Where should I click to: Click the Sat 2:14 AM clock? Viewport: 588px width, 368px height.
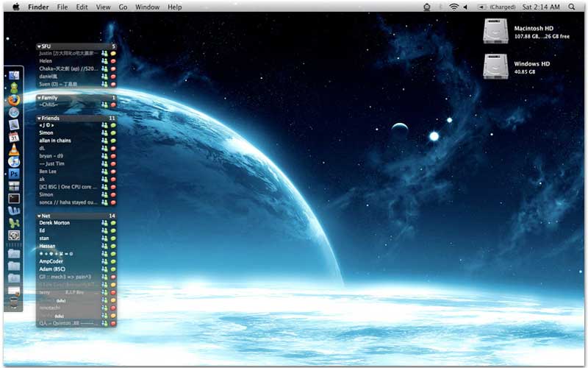pyautogui.click(x=541, y=7)
